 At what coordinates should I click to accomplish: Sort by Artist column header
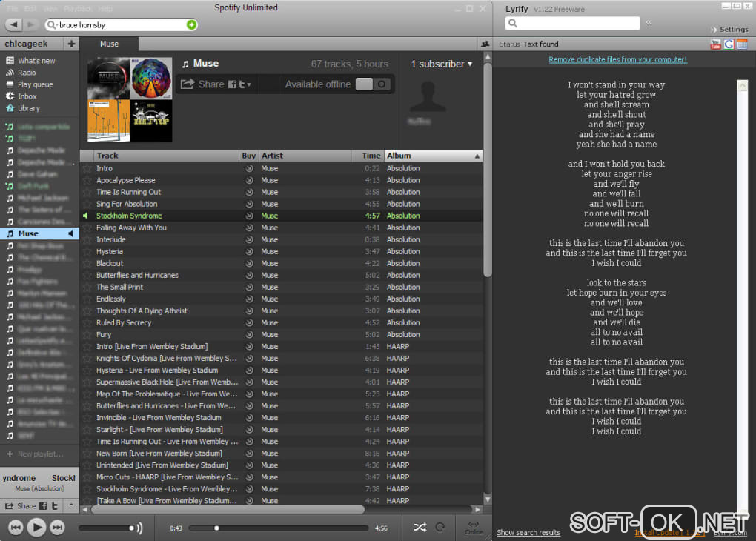305,156
